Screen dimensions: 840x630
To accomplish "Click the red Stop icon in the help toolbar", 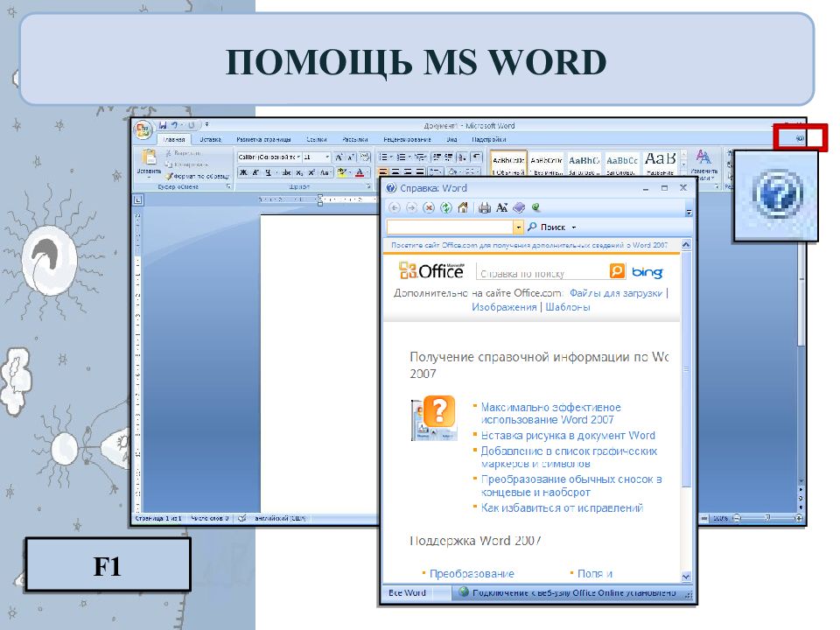I will [429, 208].
